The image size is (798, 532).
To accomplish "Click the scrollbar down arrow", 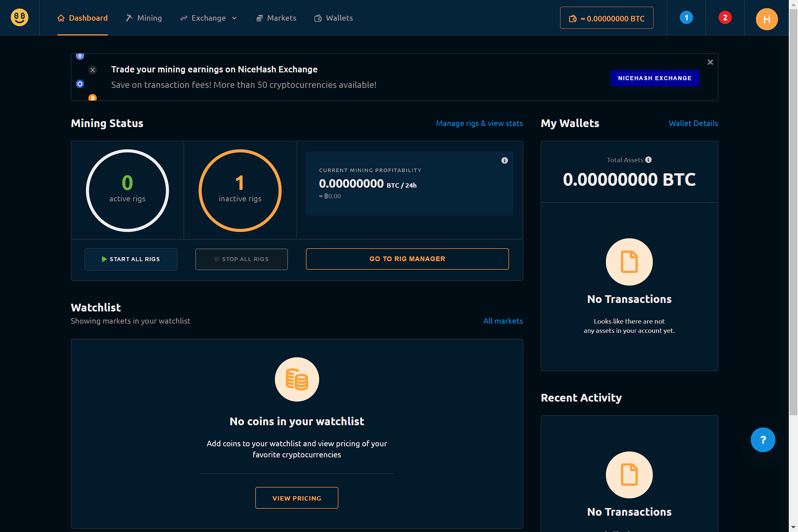I will click(x=793, y=528).
